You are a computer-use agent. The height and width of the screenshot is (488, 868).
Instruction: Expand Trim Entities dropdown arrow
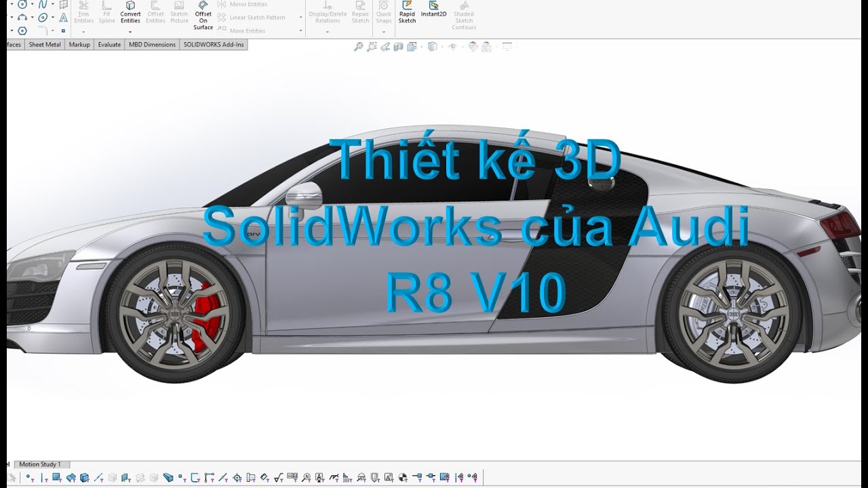click(x=83, y=32)
